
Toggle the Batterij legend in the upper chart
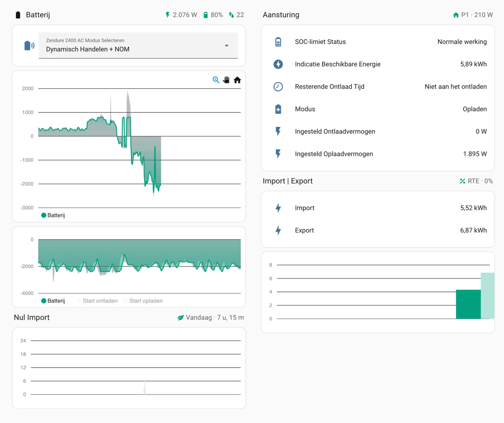click(x=53, y=215)
